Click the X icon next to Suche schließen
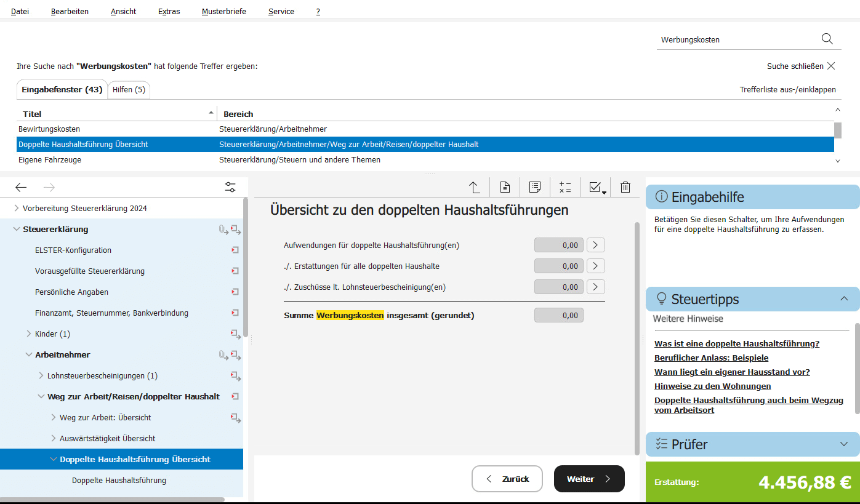Screen dimensions: 860x504 pos(831,66)
